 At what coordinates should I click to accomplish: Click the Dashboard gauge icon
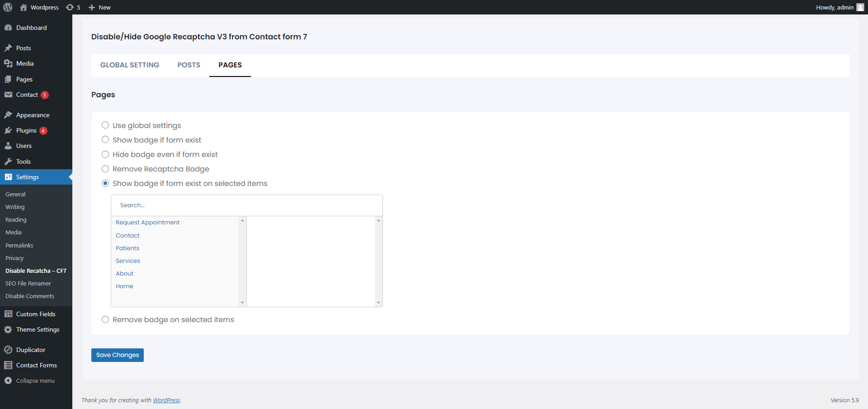[8, 28]
